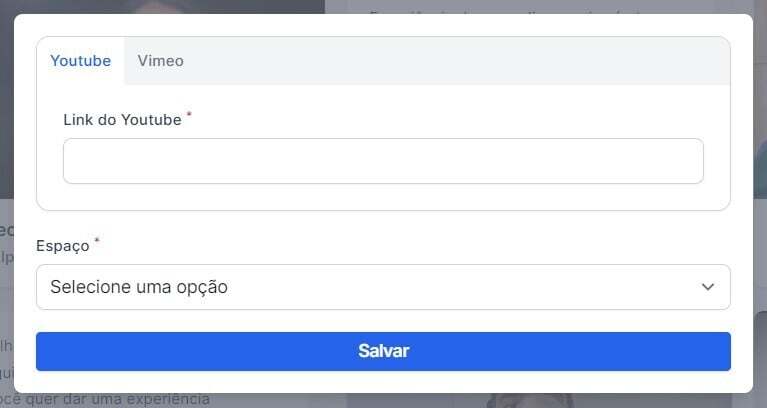767x408 pixels.
Task: Open the Vimeo tab
Action: [x=160, y=61]
